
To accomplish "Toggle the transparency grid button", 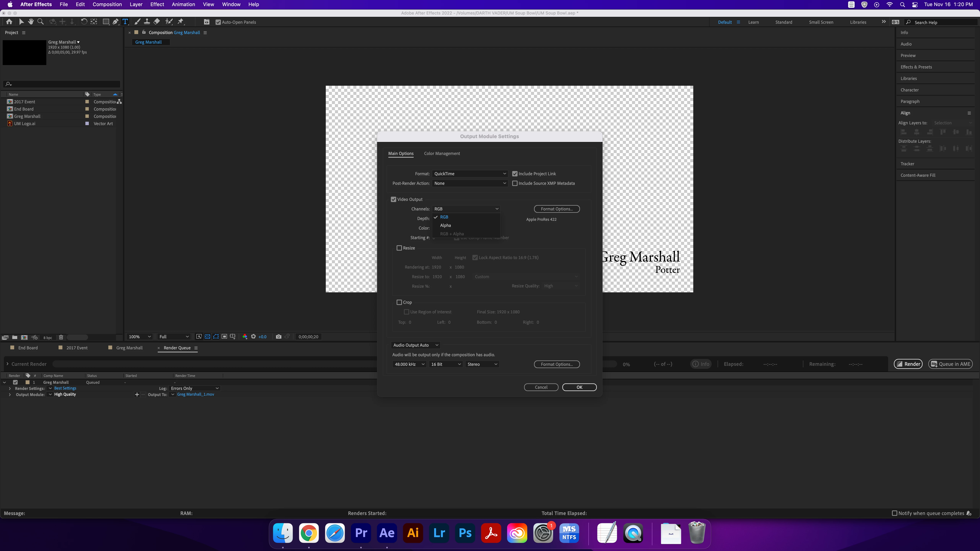I will click(x=207, y=337).
